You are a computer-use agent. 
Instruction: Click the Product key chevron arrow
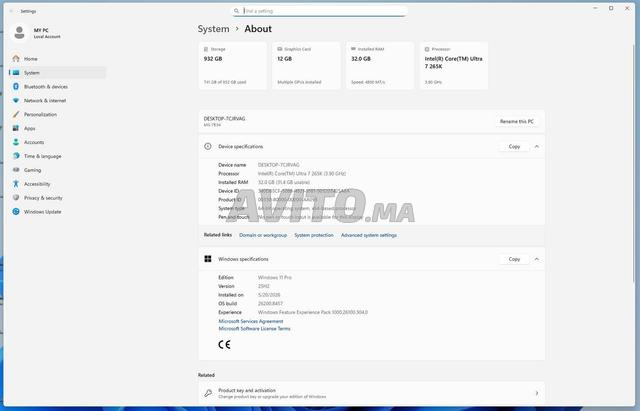point(537,393)
